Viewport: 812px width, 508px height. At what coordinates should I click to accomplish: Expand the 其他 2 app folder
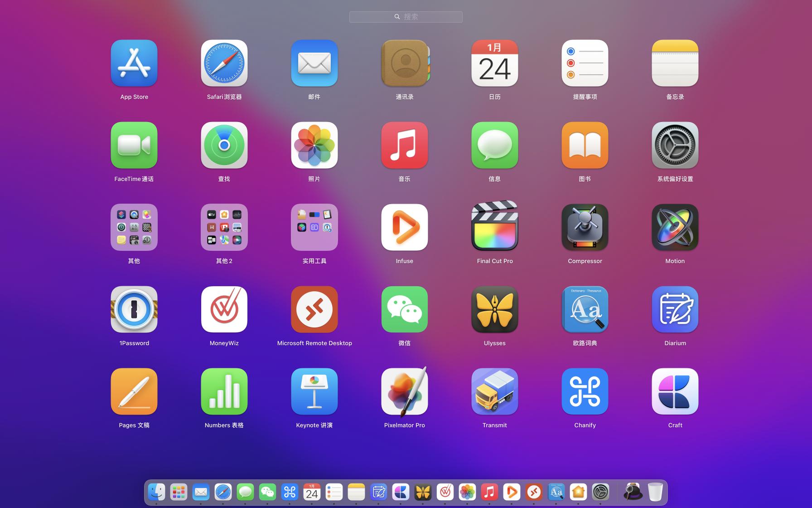tap(224, 227)
